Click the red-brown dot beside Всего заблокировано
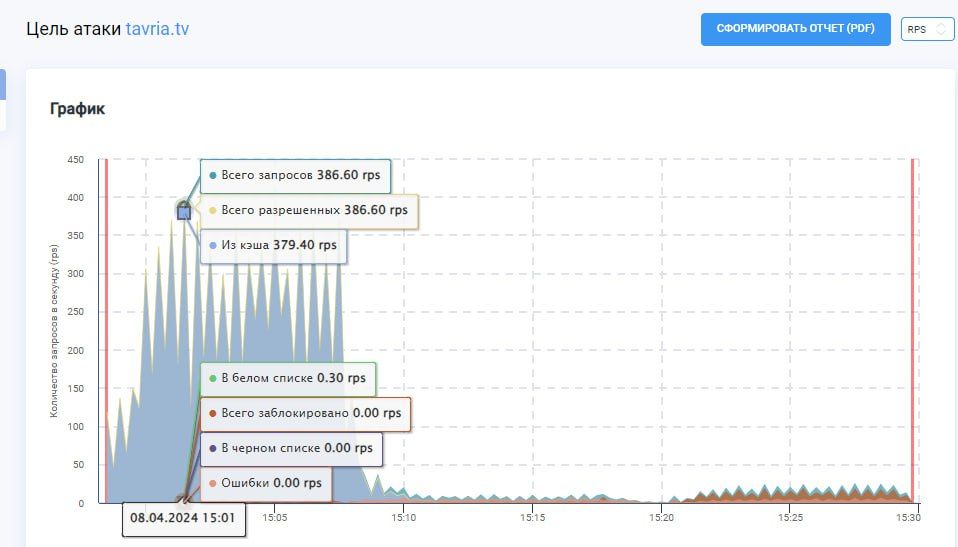 pyautogui.click(x=213, y=413)
